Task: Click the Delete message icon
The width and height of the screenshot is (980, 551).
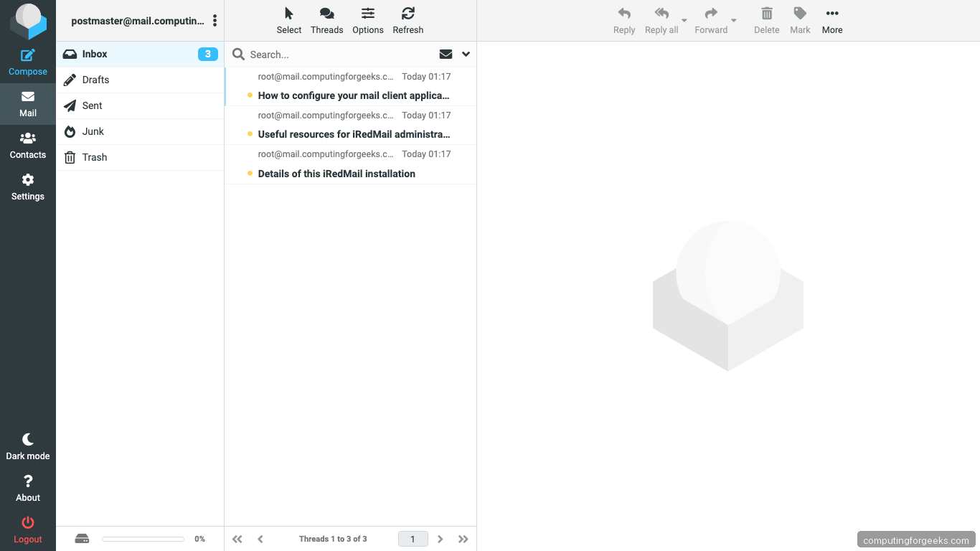Action: point(766,19)
